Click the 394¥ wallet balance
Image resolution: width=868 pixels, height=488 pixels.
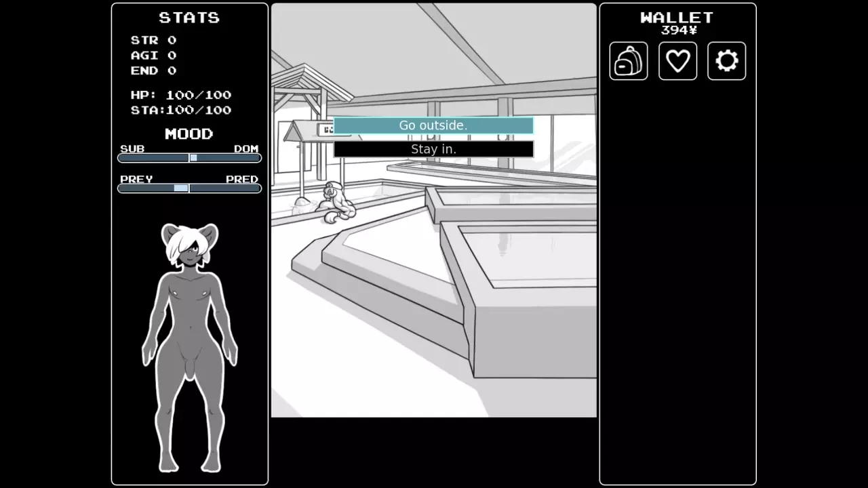point(679,30)
